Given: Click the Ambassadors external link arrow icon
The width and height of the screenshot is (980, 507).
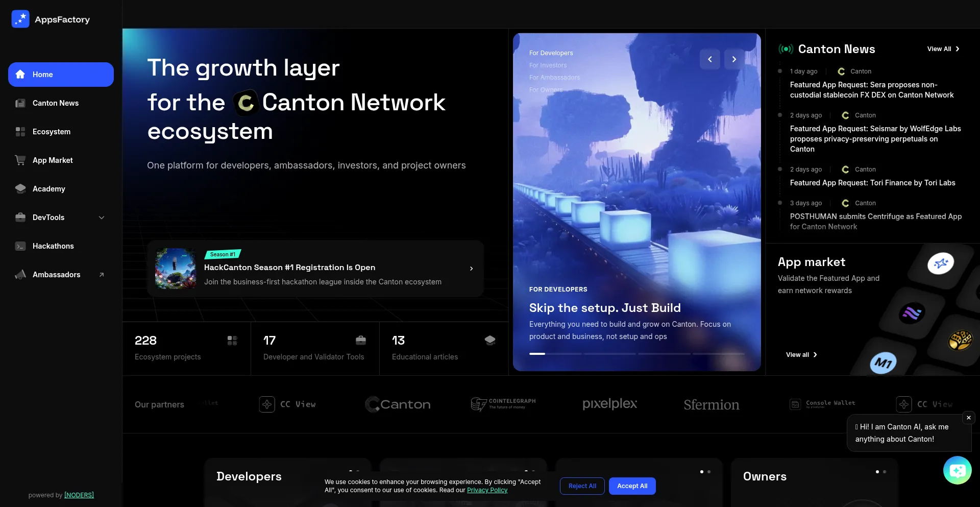Looking at the screenshot, I should [x=102, y=275].
